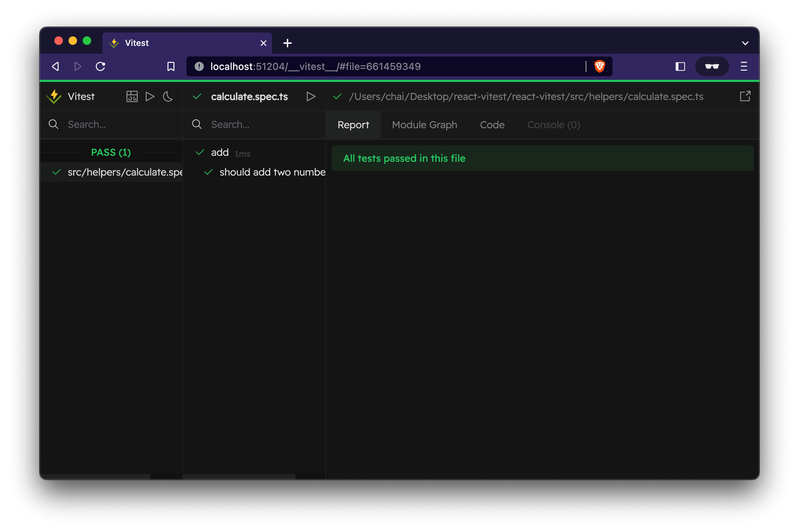Click the green check beside the file path

point(337,96)
